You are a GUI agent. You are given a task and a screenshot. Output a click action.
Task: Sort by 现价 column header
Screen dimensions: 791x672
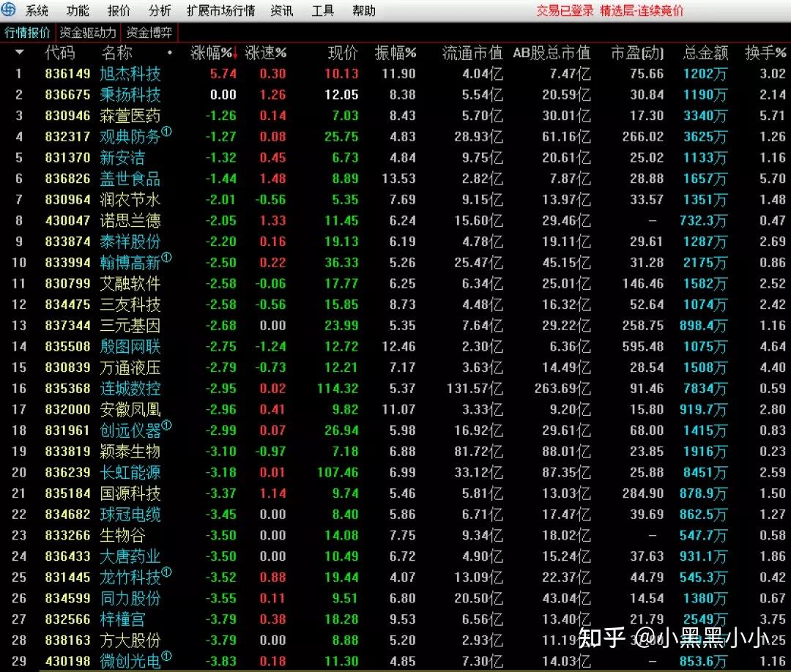click(343, 53)
